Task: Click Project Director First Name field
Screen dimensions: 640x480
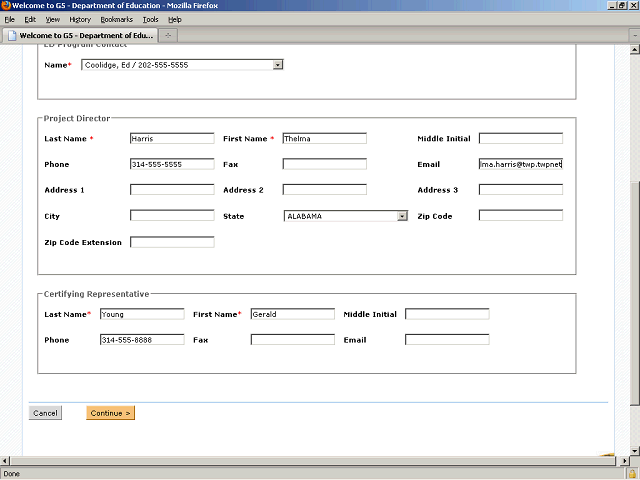Action: click(x=324, y=138)
